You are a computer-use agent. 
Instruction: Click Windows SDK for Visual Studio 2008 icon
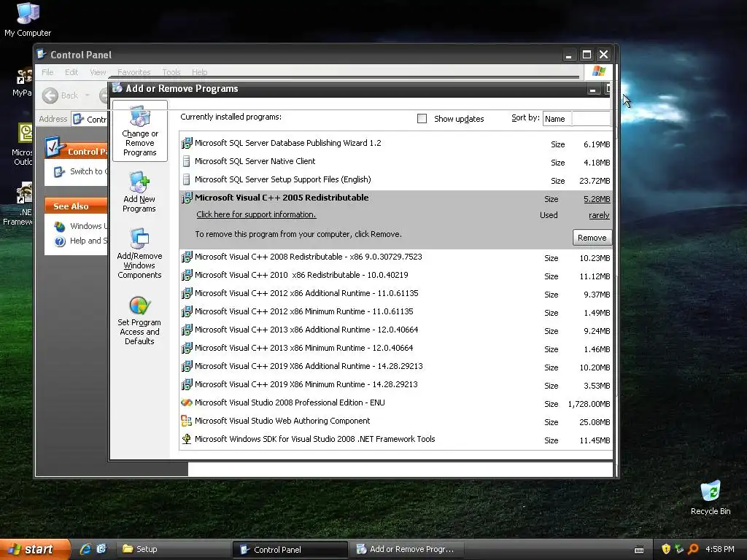(187, 439)
